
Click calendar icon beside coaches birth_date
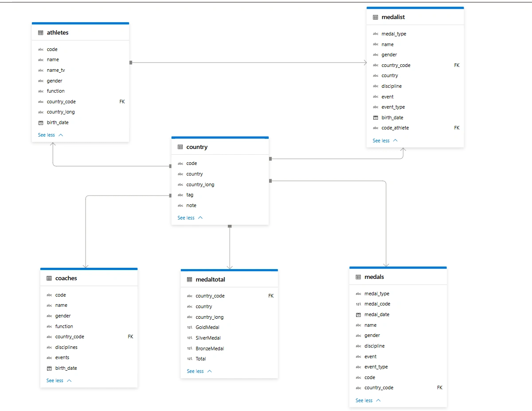49,368
